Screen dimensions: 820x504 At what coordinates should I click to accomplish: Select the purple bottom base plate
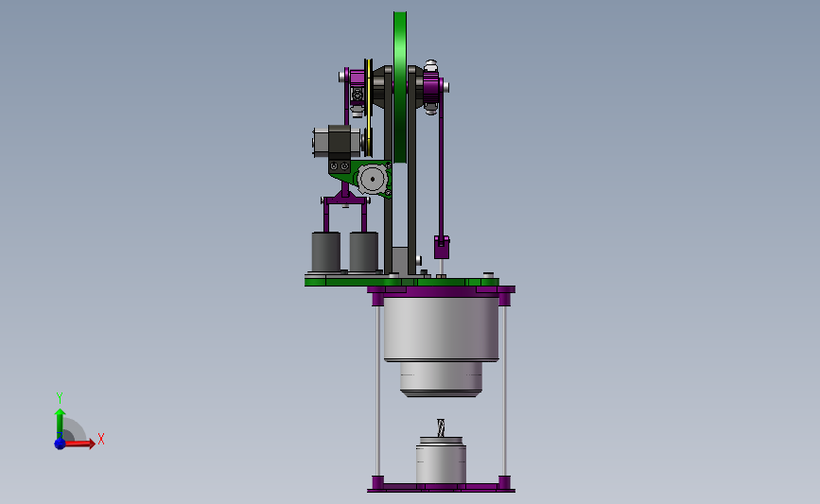click(441, 488)
